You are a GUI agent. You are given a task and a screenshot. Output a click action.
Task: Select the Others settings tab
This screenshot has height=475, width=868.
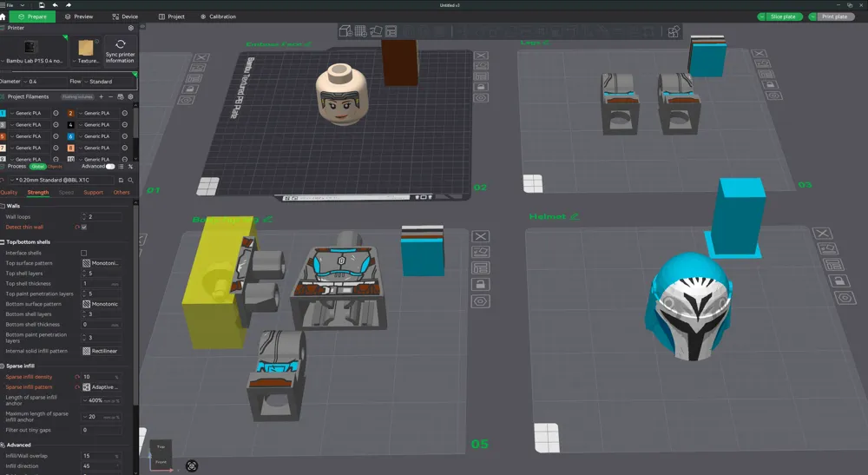click(x=122, y=193)
